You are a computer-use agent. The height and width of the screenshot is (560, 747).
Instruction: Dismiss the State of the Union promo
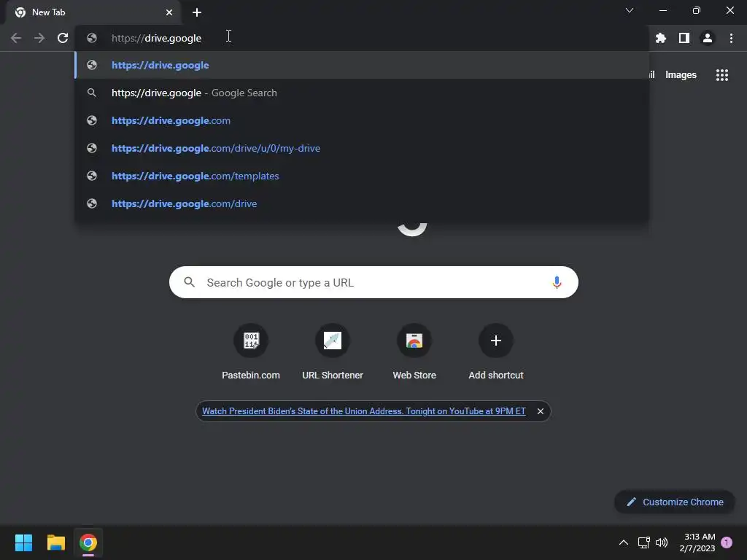(x=541, y=411)
